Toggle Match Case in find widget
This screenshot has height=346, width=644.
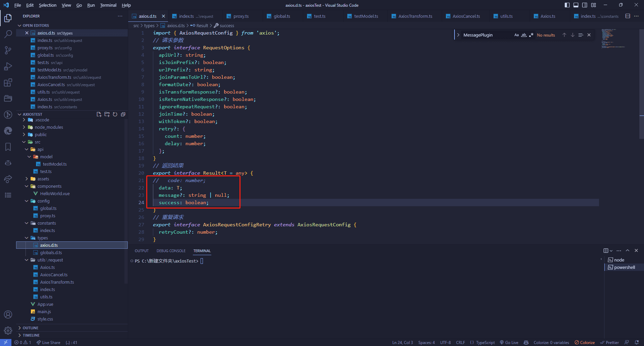click(x=517, y=35)
